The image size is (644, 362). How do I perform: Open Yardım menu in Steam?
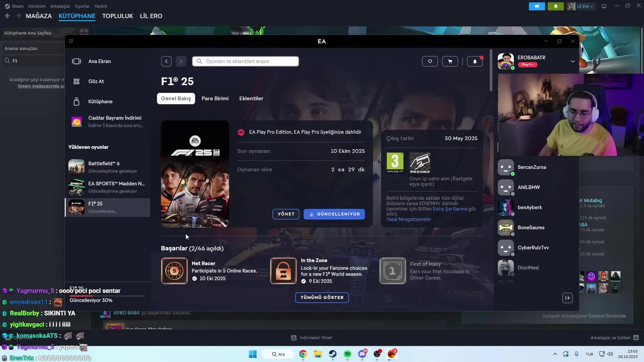(x=101, y=6)
